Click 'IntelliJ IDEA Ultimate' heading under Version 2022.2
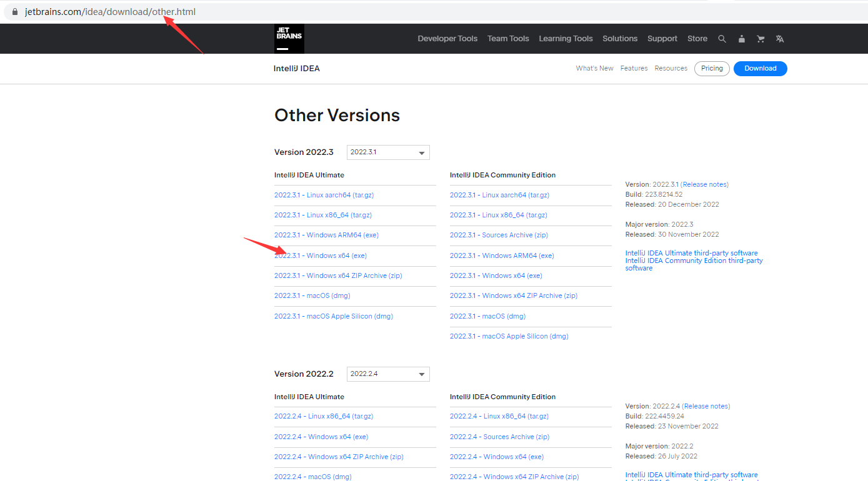Screen dimensions: 868x481 coord(309,397)
